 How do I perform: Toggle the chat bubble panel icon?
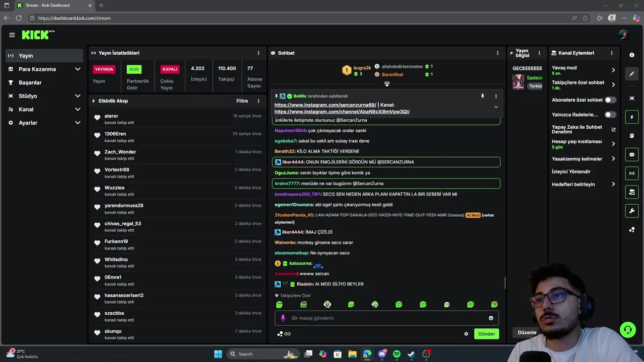[632, 155]
